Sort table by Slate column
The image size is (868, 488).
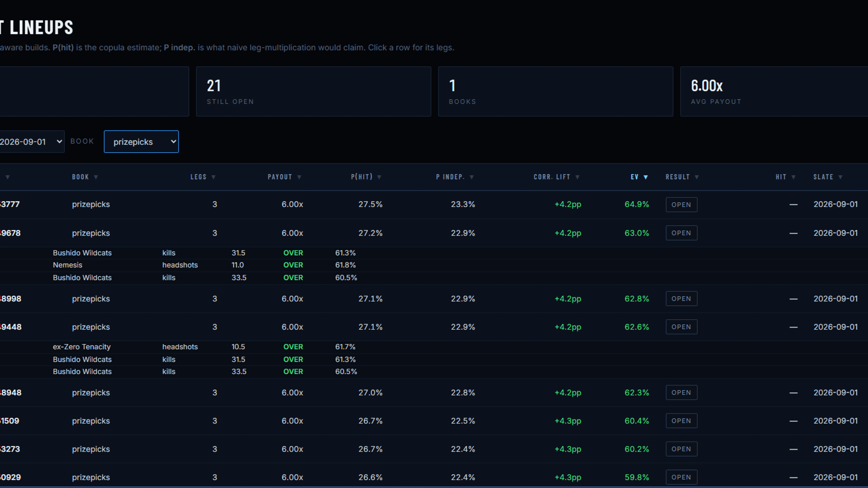pos(828,177)
